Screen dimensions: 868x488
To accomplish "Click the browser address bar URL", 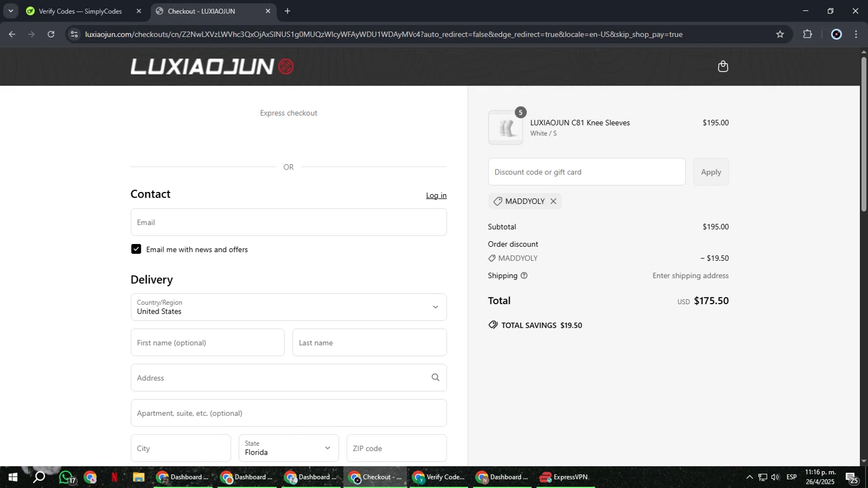I will point(384,34).
